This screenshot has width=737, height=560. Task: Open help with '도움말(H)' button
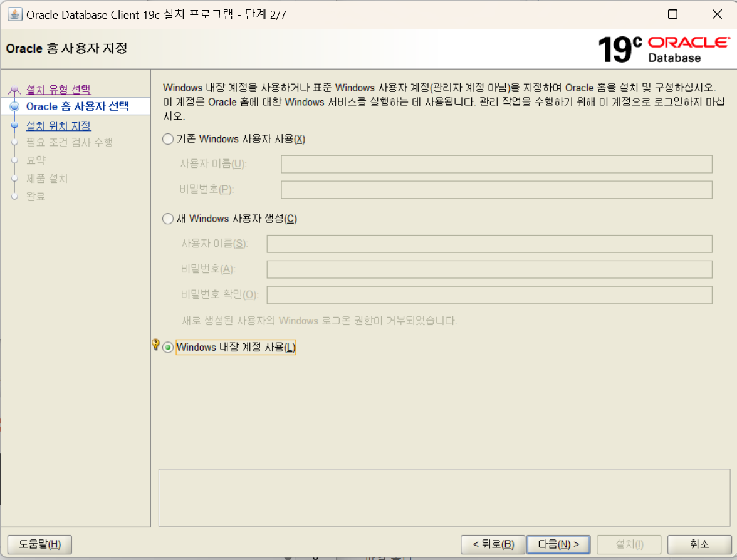pyautogui.click(x=40, y=544)
